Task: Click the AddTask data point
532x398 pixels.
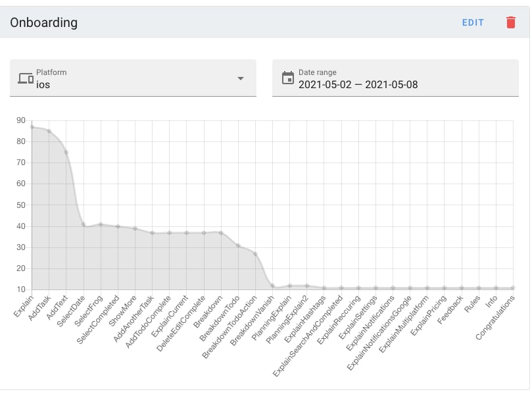Action: [x=49, y=131]
